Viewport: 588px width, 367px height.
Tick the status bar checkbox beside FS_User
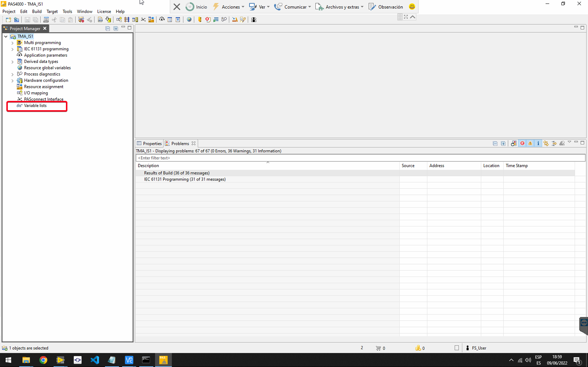[x=457, y=348]
